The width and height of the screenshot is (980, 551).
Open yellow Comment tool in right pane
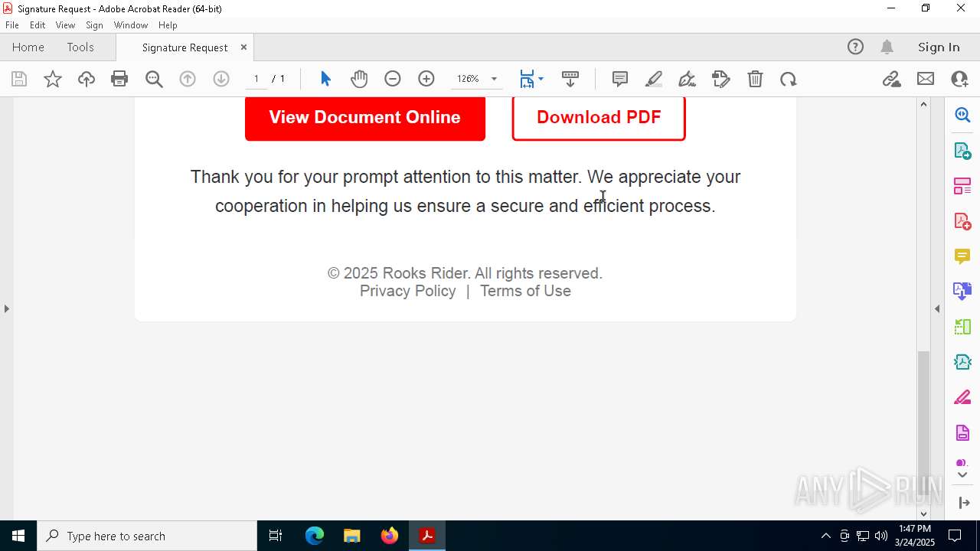[962, 256]
